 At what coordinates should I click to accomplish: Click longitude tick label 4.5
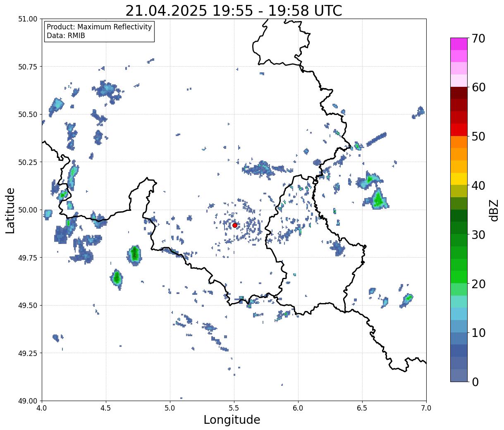click(106, 408)
